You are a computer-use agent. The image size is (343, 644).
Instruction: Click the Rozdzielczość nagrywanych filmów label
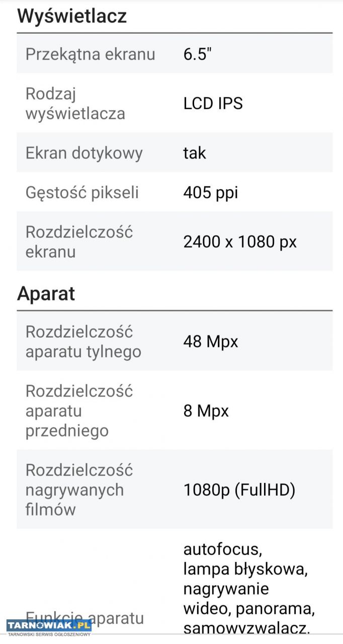point(79,490)
